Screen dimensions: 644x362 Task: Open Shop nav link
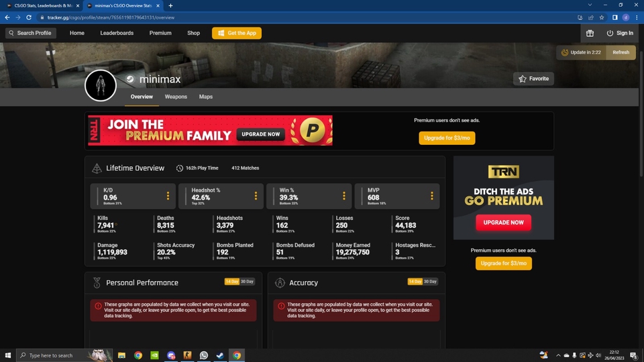(193, 33)
